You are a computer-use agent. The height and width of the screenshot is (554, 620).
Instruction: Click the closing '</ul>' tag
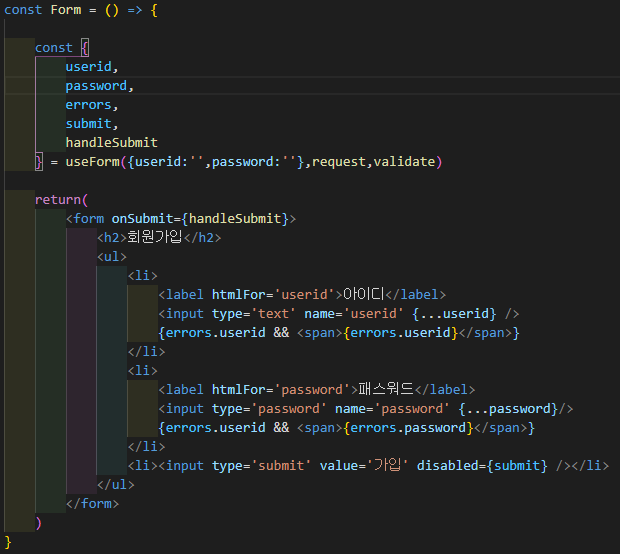point(116,484)
